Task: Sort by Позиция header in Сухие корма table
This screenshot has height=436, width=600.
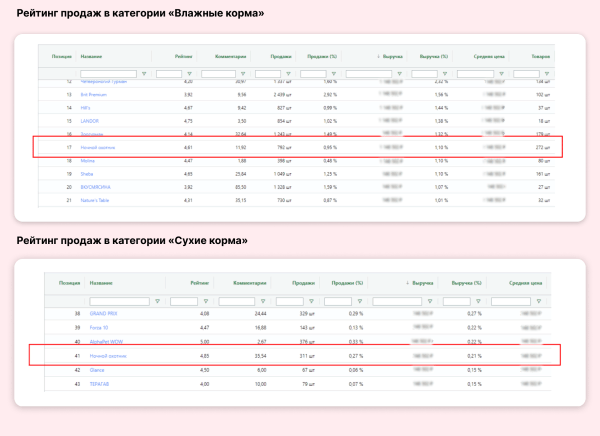Action: coord(69,283)
